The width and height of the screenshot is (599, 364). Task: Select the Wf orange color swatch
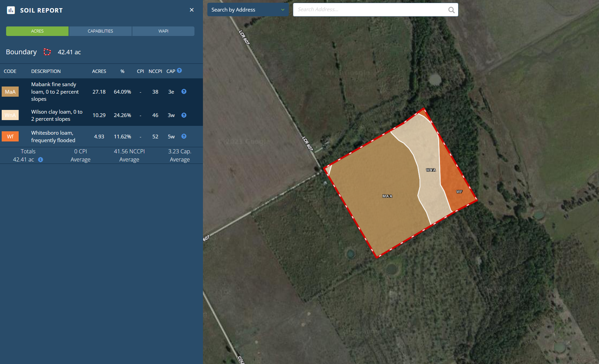(10, 137)
